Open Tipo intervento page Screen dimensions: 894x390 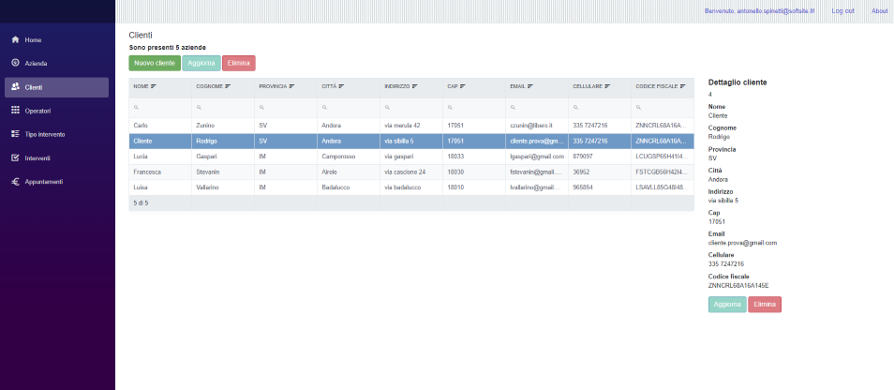click(x=57, y=135)
